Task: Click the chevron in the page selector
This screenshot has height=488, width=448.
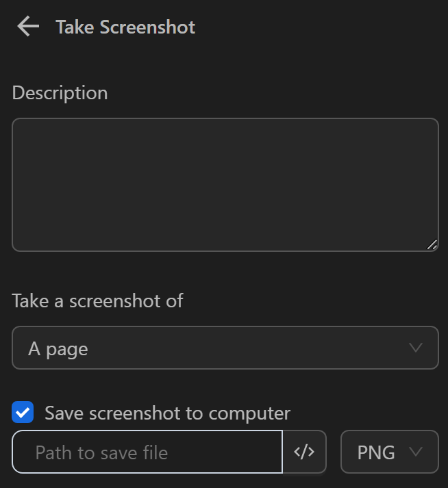Action: tap(416, 348)
